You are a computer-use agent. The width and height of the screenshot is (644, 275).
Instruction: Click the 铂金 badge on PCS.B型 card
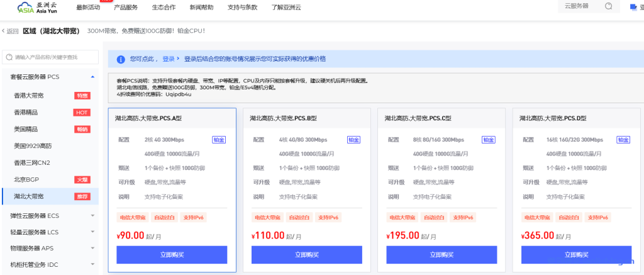coord(353,140)
